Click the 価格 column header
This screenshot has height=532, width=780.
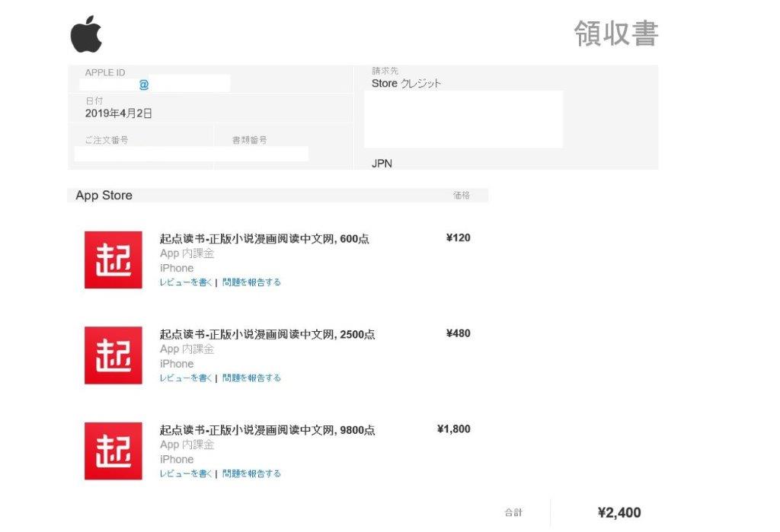click(x=461, y=196)
